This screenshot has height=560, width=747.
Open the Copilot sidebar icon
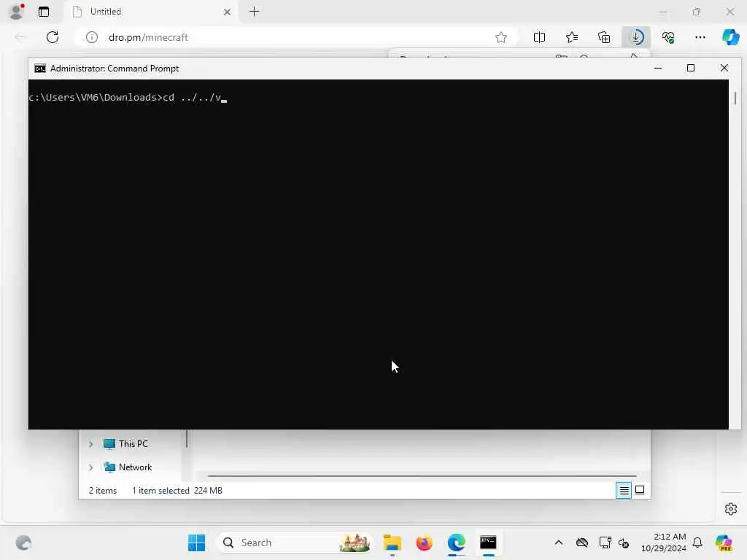pos(730,37)
